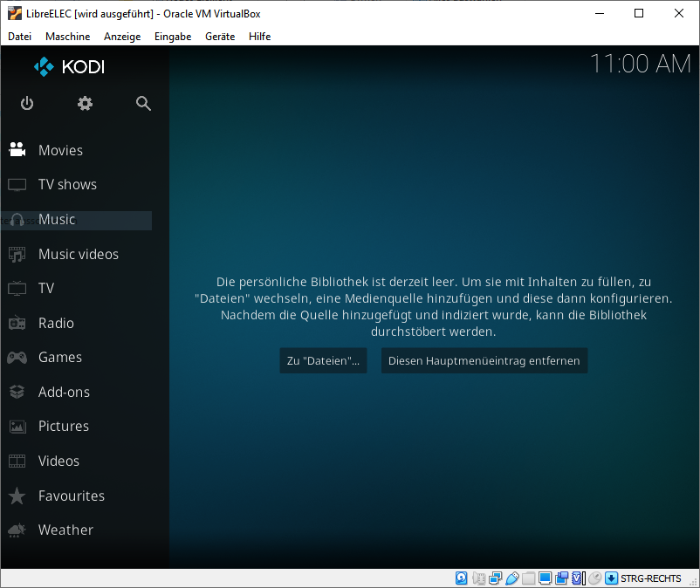
Task: Click the search magnifier icon
Action: [144, 104]
